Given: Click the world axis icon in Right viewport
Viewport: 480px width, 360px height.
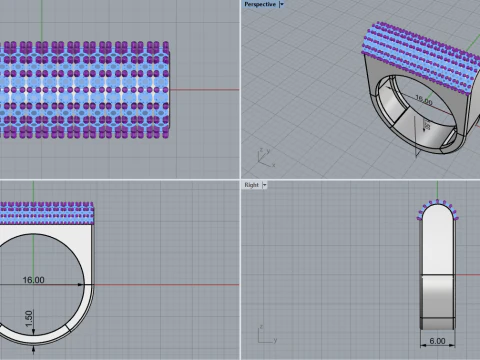Looking at the screenshot, I should coord(267,334).
